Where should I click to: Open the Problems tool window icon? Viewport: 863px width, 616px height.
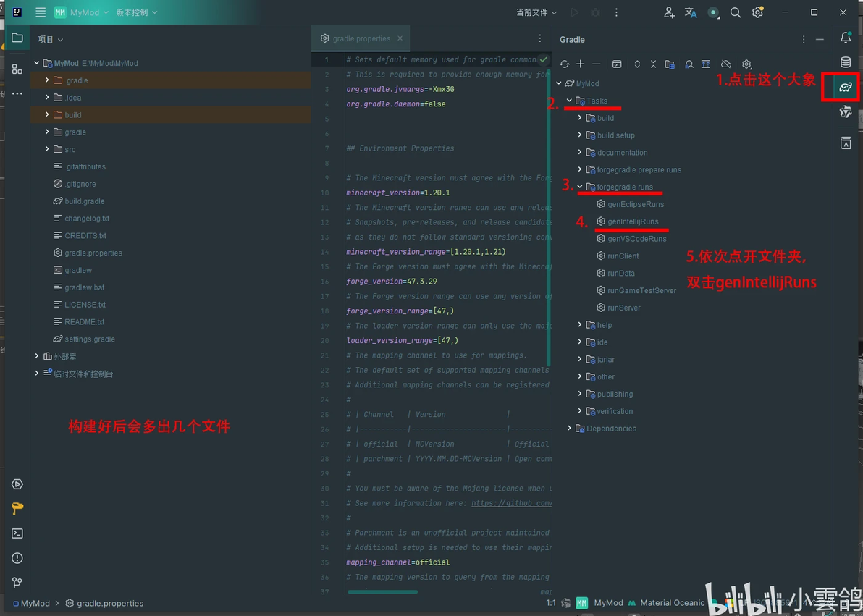click(x=17, y=557)
